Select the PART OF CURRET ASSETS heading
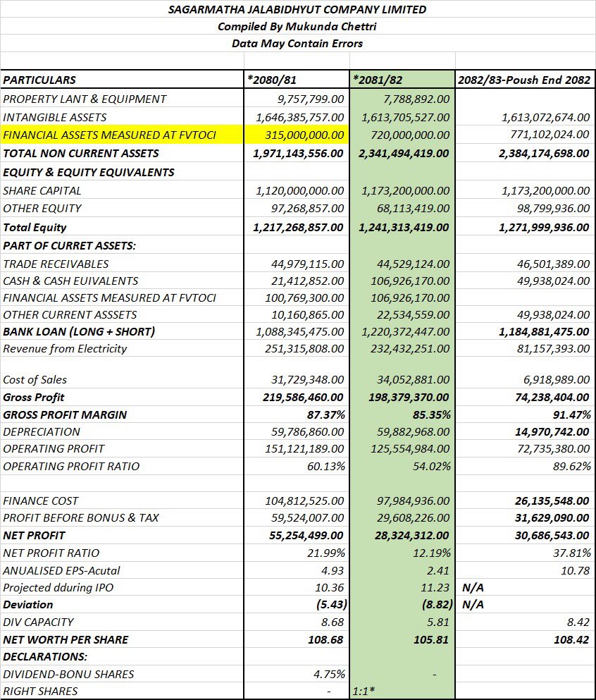The width and height of the screenshot is (596, 700). click(69, 246)
